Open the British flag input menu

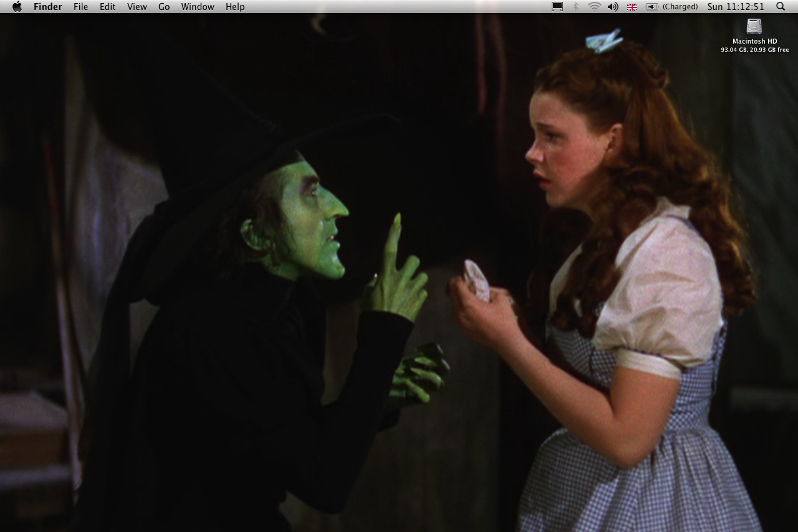click(632, 7)
